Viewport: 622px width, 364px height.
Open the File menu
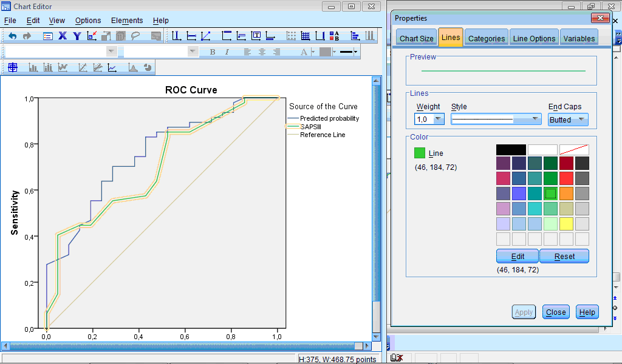pyautogui.click(x=10, y=21)
